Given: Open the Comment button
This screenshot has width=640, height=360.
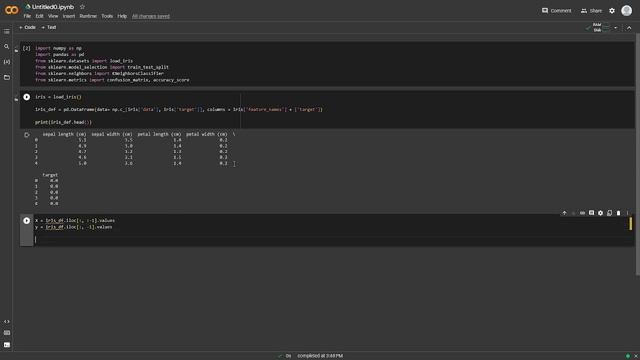Looking at the screenshot, I should (x=556, y=11).
